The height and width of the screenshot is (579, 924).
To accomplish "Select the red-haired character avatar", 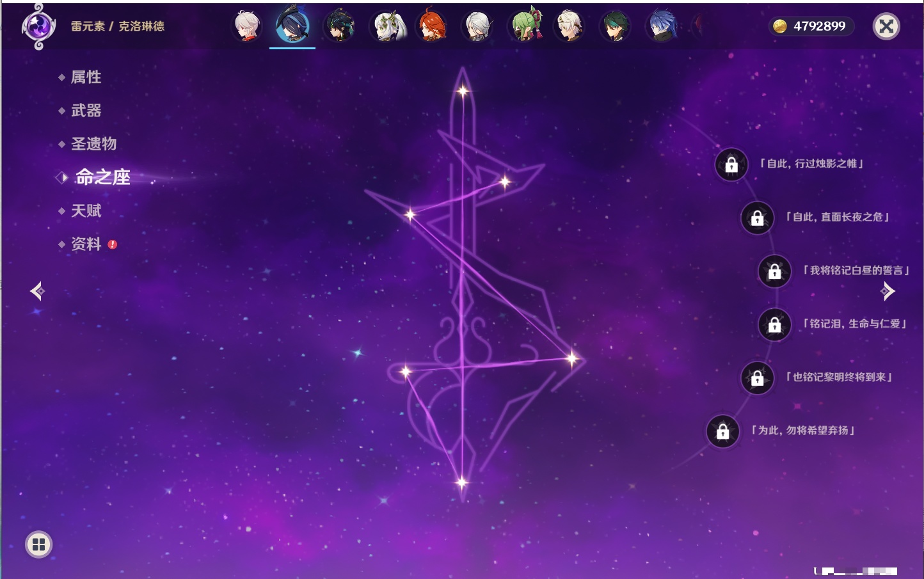I will pos(432,26).
